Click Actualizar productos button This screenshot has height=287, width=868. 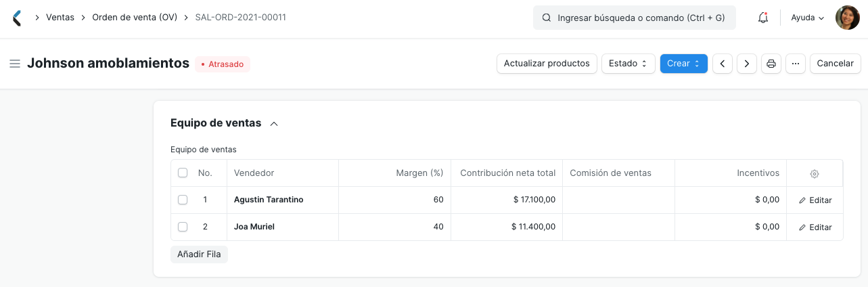[547, 64]
